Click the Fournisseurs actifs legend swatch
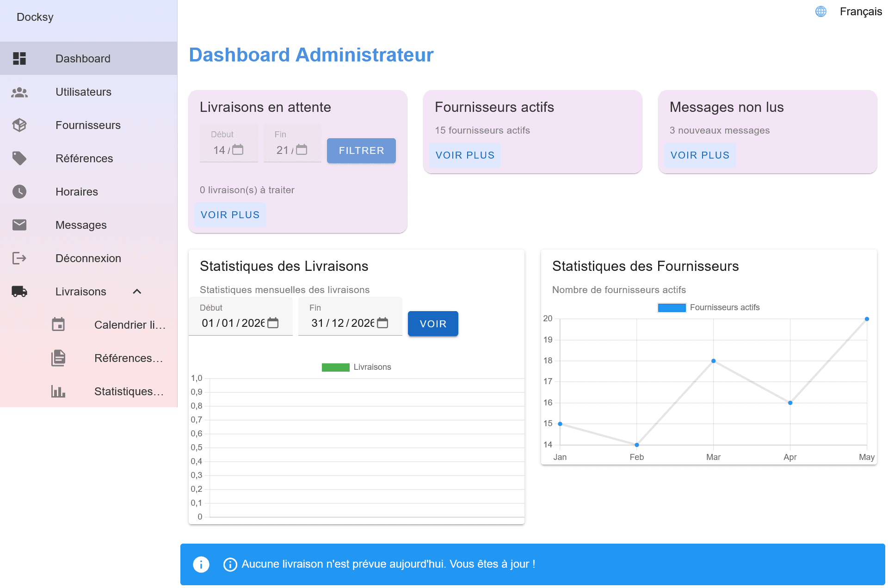Screen dimensions: 888x588 [x=672, y=307]
